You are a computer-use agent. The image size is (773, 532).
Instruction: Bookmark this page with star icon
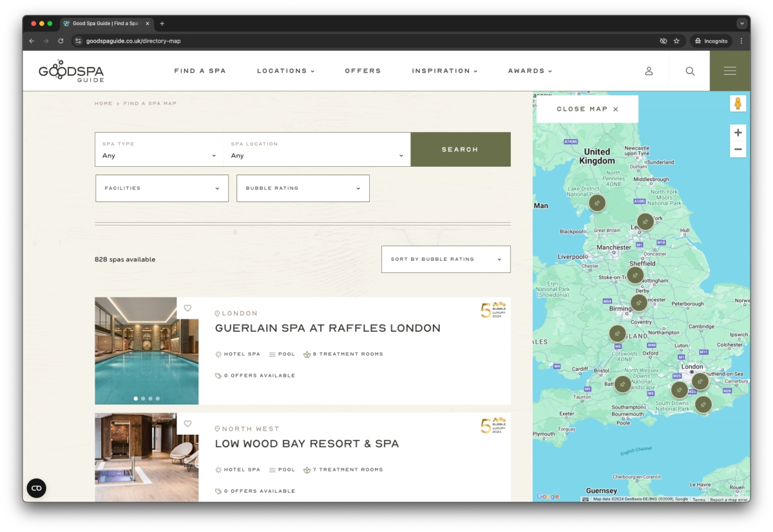676,41
